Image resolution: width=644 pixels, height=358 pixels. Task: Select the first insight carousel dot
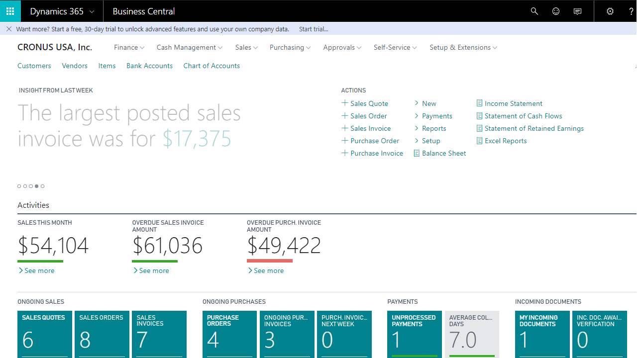pos(19,186)
